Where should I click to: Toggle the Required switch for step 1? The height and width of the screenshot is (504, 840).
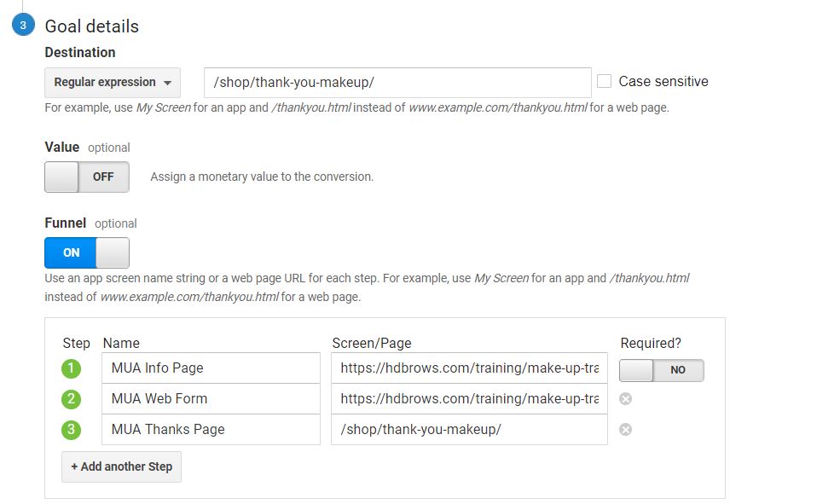point(661,370)
